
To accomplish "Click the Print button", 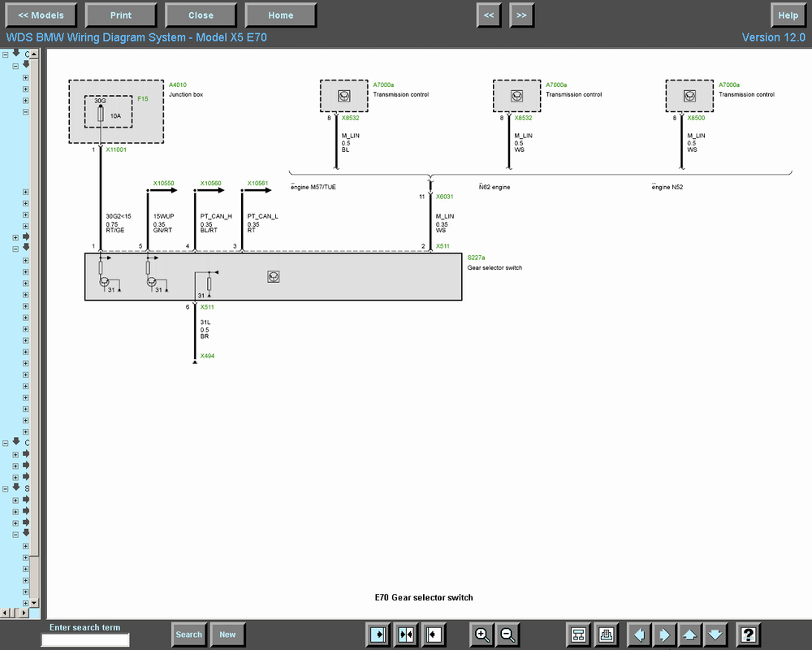I will point(121,15).
